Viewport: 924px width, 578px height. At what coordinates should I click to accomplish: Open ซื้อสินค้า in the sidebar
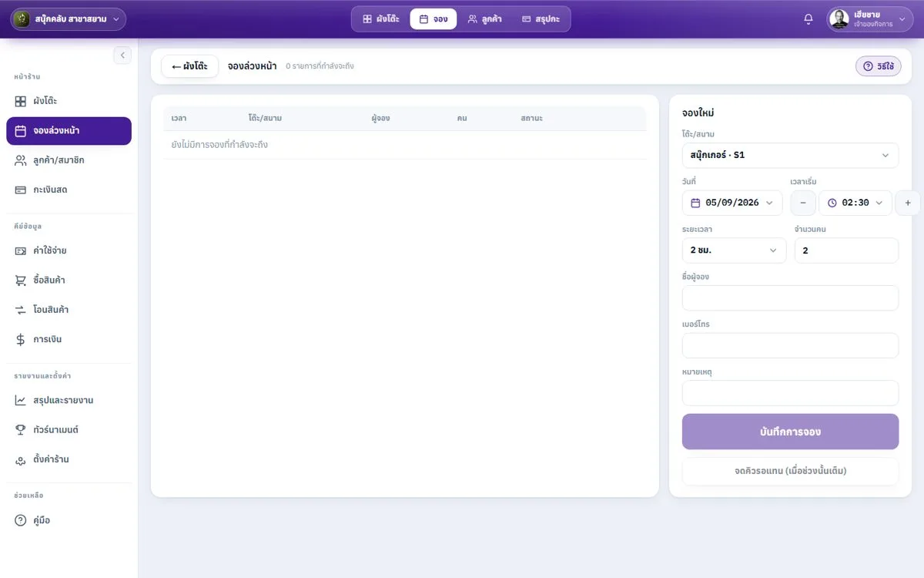point(69,280)
